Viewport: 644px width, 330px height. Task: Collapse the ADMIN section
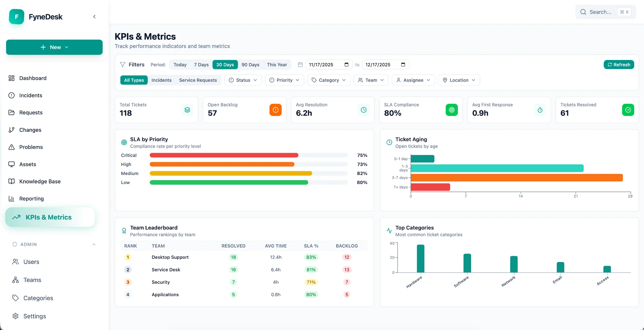94,244
